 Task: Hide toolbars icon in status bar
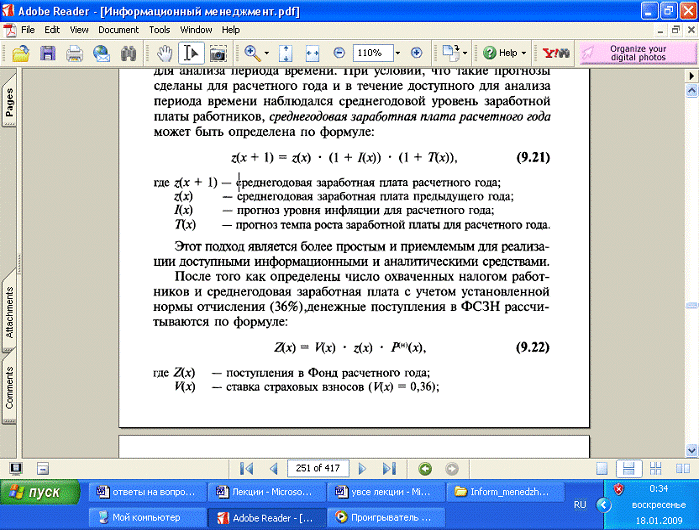click(43, 468)
